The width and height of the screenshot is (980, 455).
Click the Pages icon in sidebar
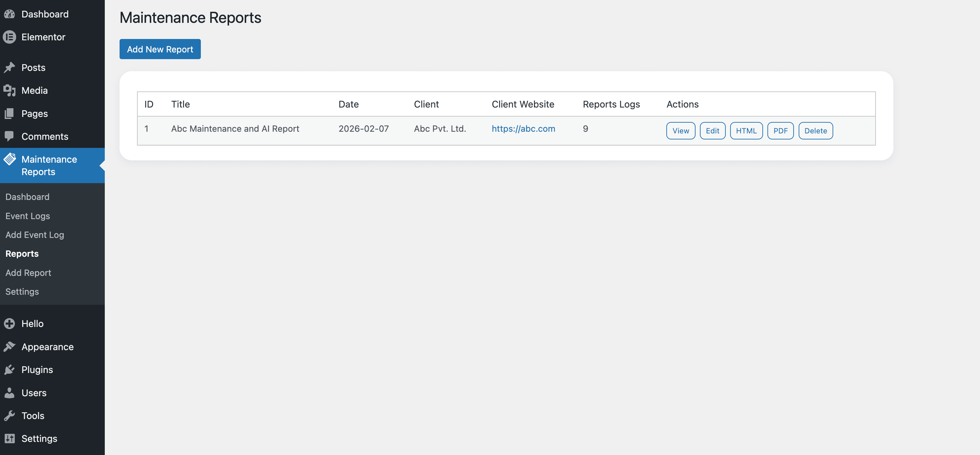point(9,114)
